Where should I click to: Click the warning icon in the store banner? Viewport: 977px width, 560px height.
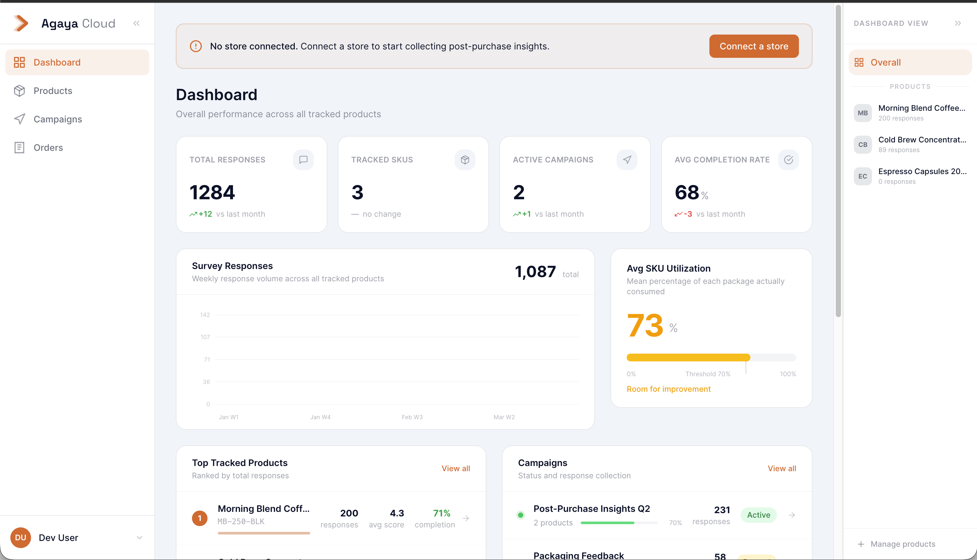[196, 46]
